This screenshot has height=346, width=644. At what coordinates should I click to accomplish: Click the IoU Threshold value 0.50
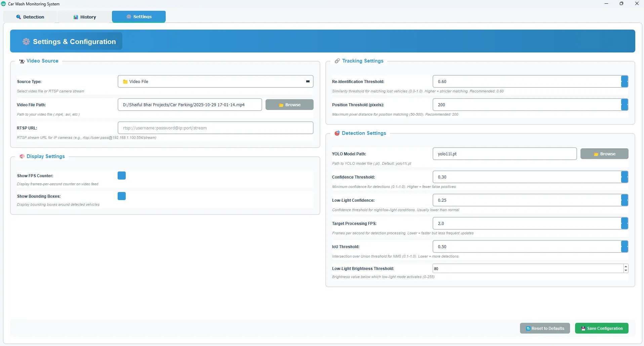point(442,246)
